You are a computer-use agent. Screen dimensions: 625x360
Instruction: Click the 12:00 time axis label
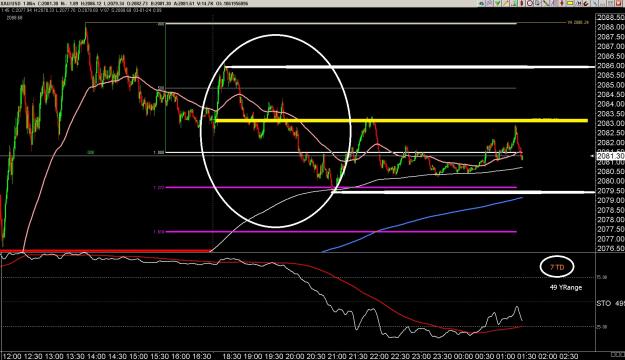(x=12, y=356)
